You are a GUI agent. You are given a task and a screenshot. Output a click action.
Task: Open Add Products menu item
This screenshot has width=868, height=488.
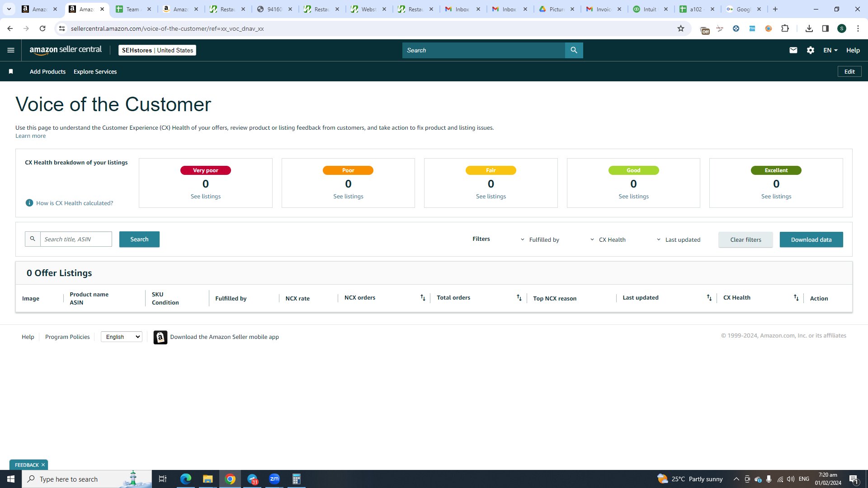click(x=47, y=71)
